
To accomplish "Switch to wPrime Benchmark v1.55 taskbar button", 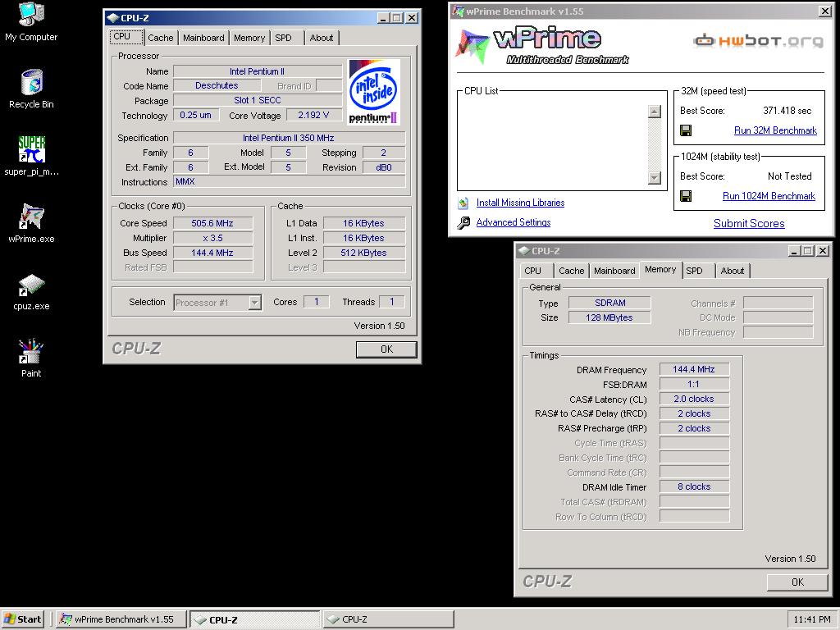I will [121, 619].
